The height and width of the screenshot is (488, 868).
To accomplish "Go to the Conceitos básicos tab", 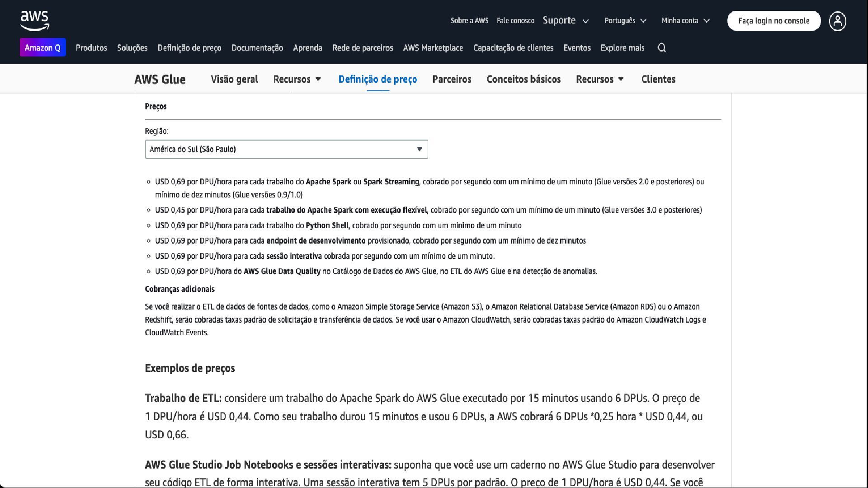I will (524, 79).
